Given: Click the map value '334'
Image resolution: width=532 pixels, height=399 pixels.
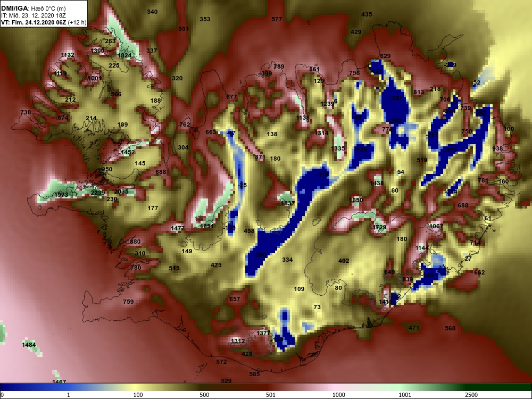Looking at the screenshot, I should pos(287,260).
